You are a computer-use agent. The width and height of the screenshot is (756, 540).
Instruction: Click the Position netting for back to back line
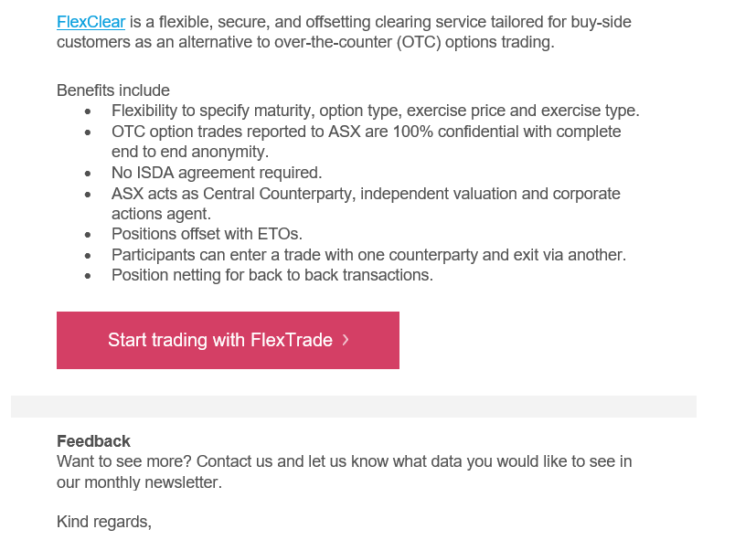point(272,275)
